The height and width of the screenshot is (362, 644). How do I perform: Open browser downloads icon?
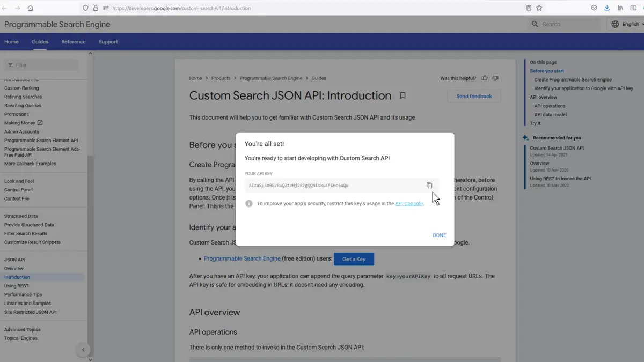tap(607, 8)
